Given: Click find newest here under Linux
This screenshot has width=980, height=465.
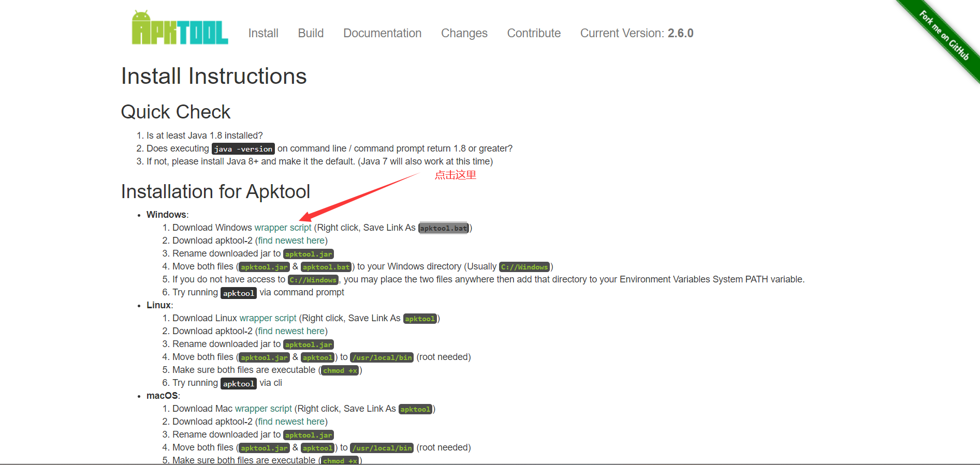Looking at the screenshot, I should (291, 331).
